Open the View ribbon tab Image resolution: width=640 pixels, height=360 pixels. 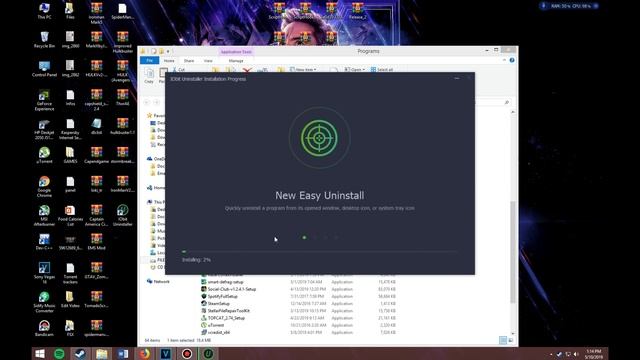pyautogui.click(x=208, y=60)
